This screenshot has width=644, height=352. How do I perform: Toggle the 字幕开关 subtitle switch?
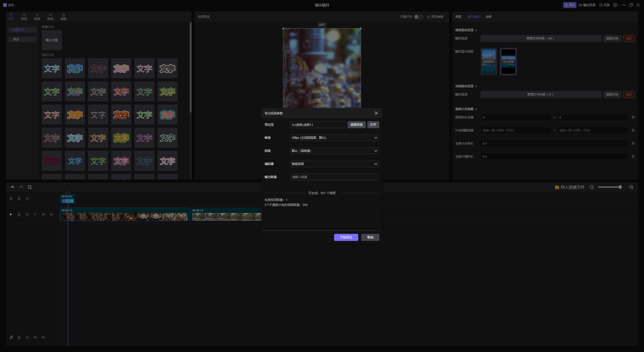click(418, 17)
